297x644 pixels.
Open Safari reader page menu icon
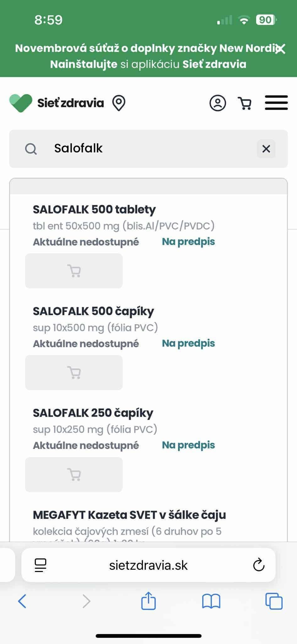click(40, 565)
